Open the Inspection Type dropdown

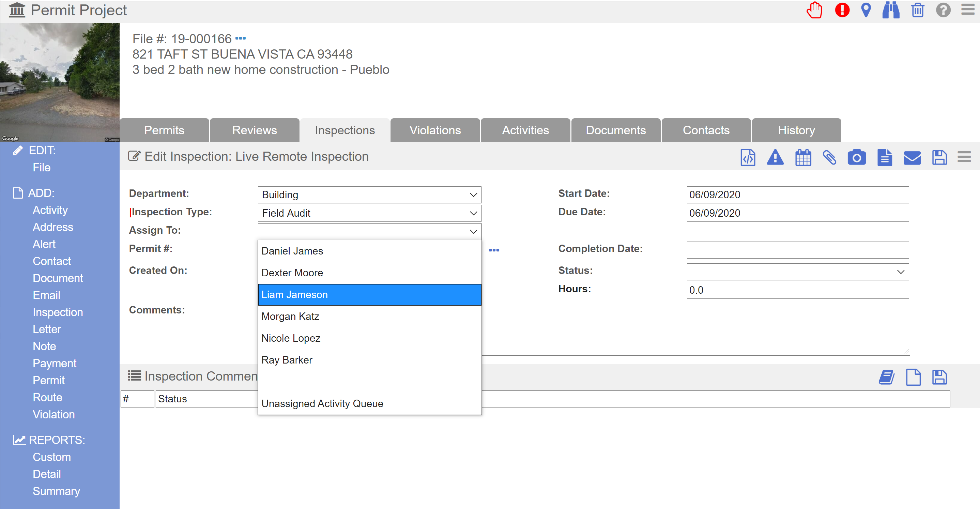369,213
